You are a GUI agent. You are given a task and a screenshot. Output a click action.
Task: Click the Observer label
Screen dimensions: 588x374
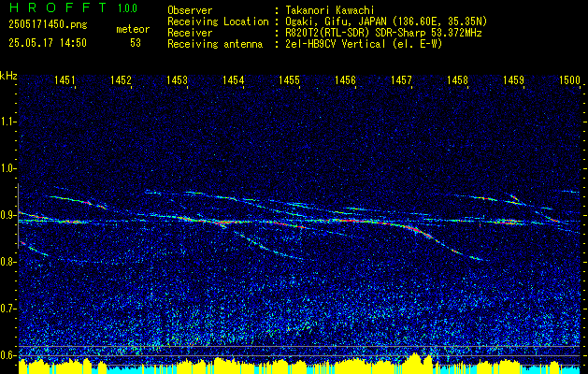click(x=190, y=10)
